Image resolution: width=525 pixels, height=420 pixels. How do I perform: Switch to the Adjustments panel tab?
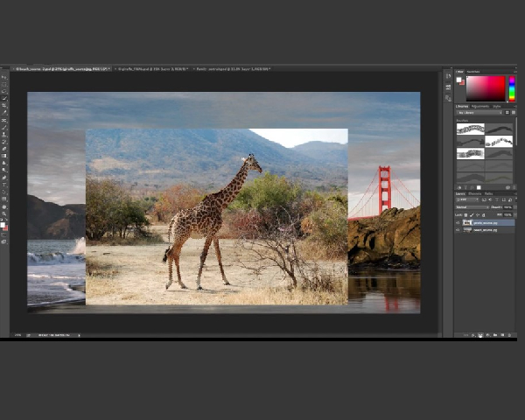click(x=479, y=106)
